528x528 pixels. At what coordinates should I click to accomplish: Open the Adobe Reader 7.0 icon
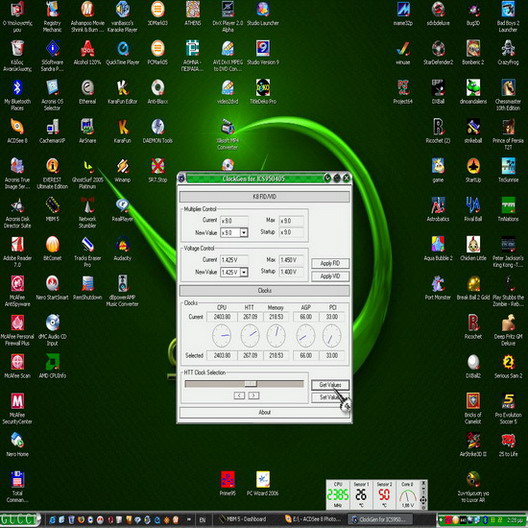tap(18, 252)
